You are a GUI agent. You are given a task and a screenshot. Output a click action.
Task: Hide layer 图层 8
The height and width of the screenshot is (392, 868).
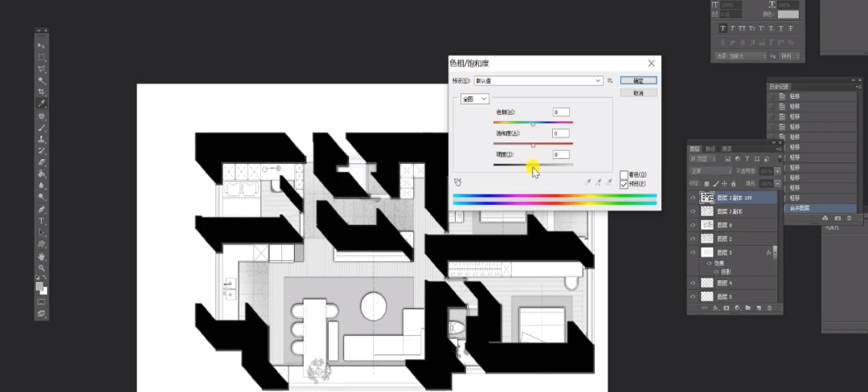point(693,225)
